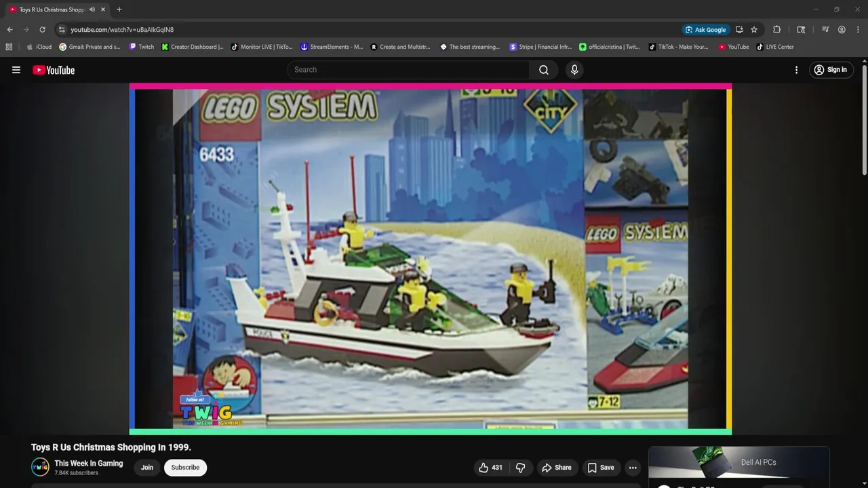Go back in browser history
This screenshot has width=868, height=488.
point(9,30)
